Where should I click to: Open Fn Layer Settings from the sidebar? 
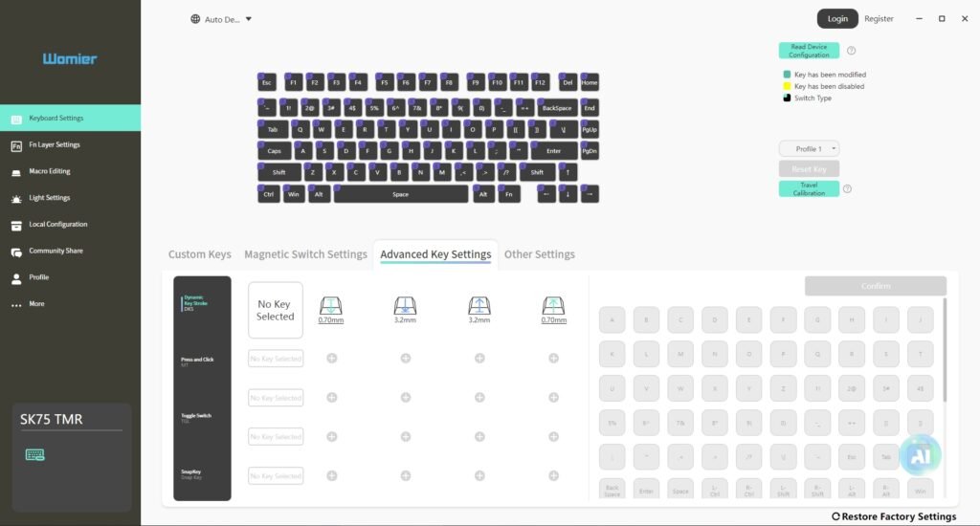point(55,145)
